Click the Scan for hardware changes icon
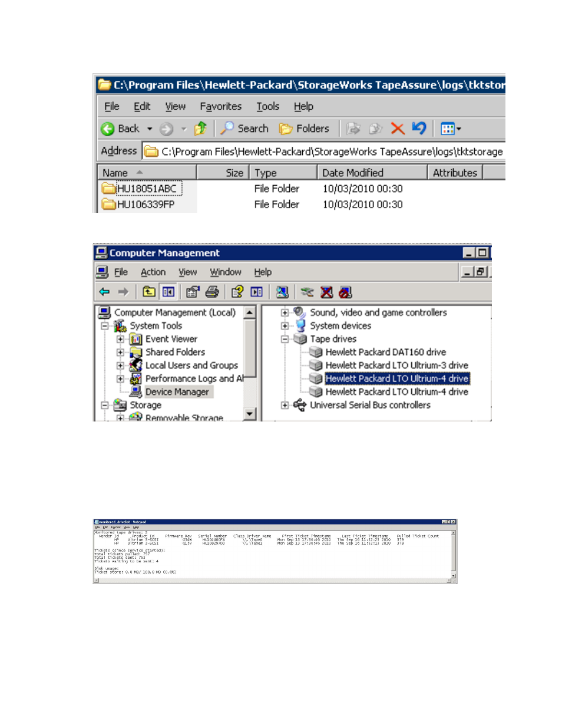 click(x=282, y=292)
